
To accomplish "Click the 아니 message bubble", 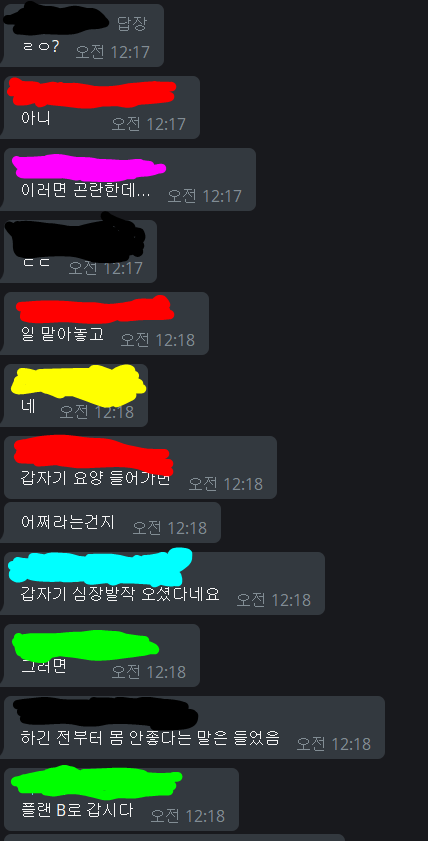I will pyautogui.click(x=101, y=107).
